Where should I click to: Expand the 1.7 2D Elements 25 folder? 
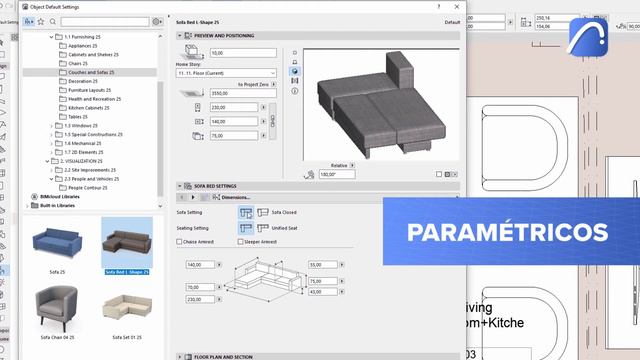coord(51,153)
